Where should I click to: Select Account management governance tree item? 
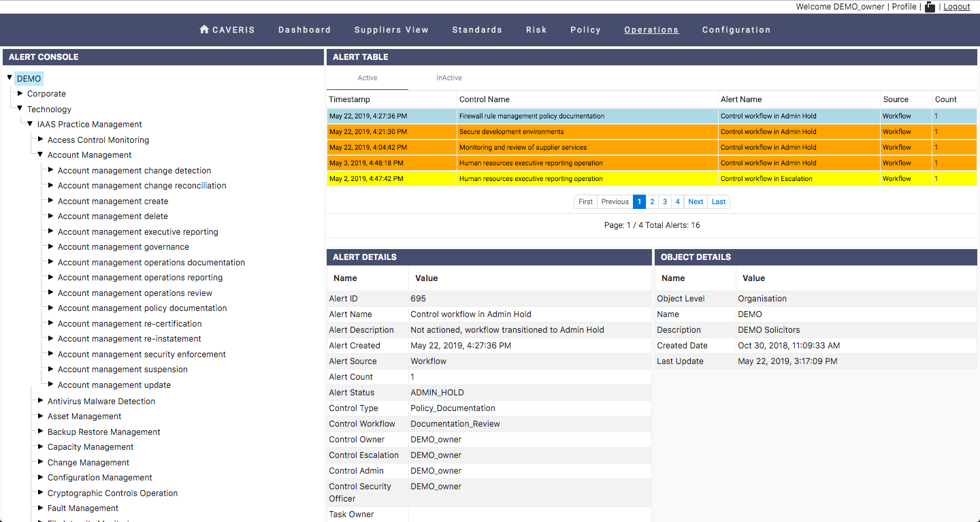click(x=123, y=247)
